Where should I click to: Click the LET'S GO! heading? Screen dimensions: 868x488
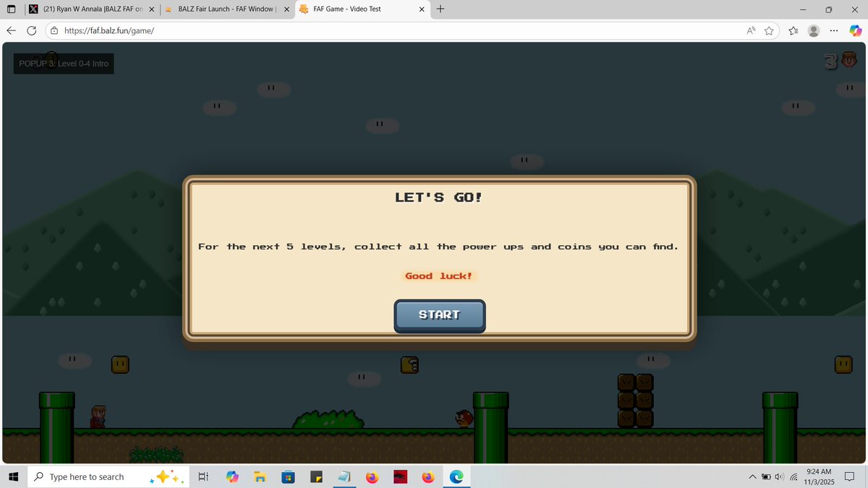(x=438, y=197)
